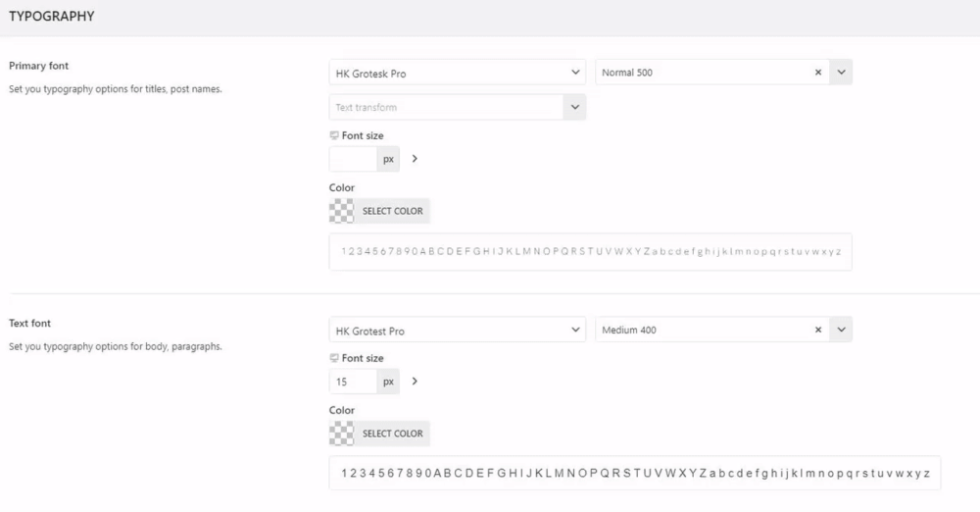
Task: Open the HK Grotest Pro font dropdown
Action: click(457, 331)
